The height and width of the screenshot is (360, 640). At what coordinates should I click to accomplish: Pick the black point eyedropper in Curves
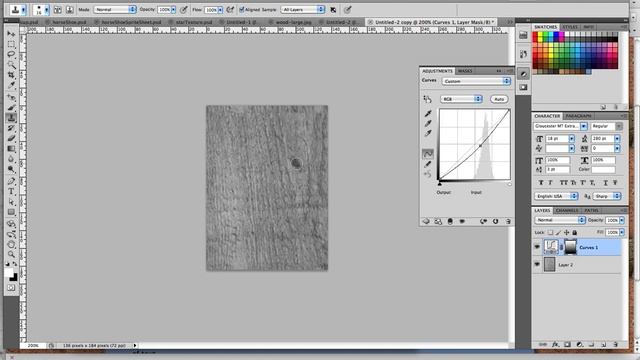428,113
